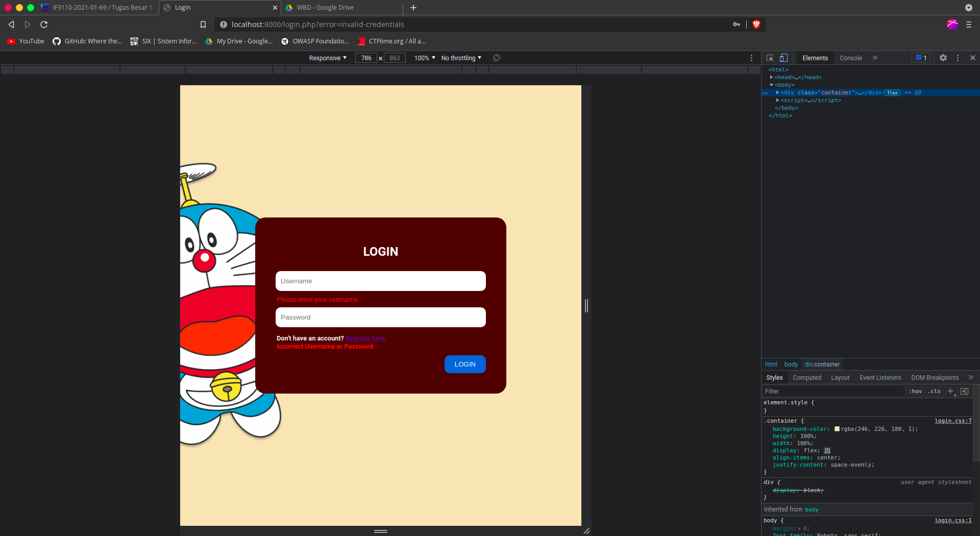The width and height of the screenshot is (980, 536).
Task: Activate the inspect element picker tool
Action: [770, 58]
